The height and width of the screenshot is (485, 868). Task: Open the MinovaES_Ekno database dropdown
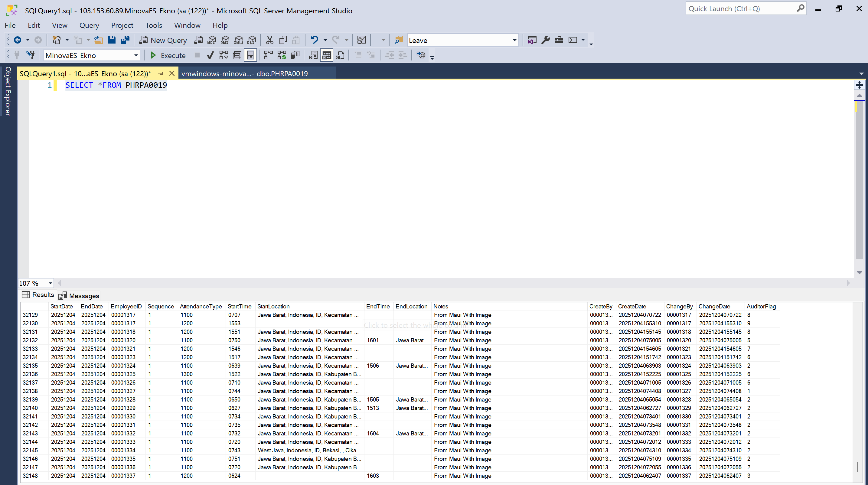pyautogui.click(x=136, y=55)
